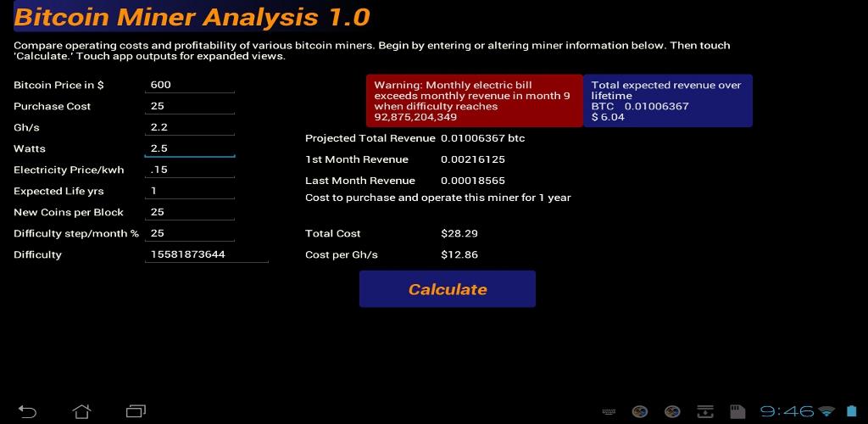Tap the keyboard indicator icon in status bar
868x424 pixels.
[x=609, y=412]
